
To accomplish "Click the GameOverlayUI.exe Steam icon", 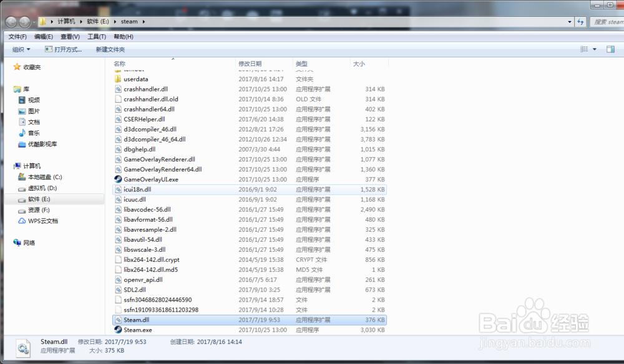I will tap(118, 180).
